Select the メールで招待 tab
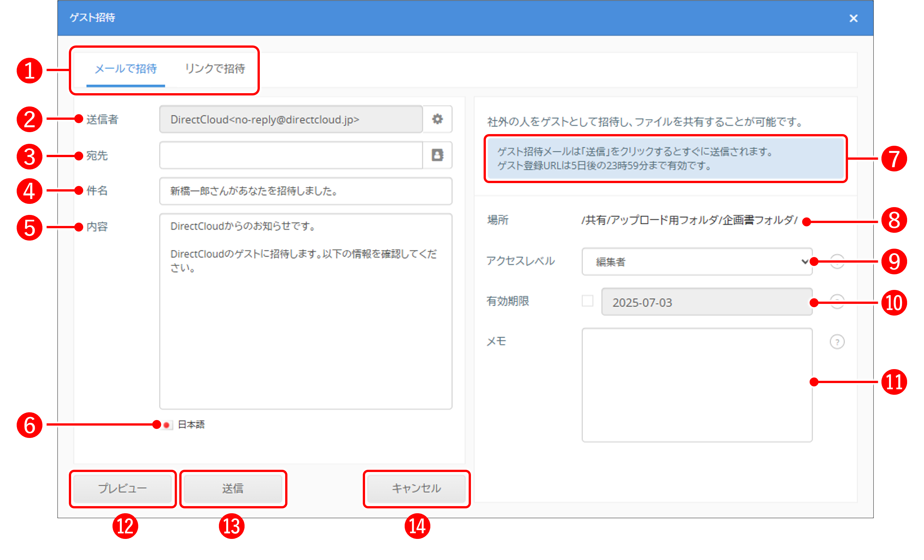The width and height of the screenshot is (924, 560). 126,69
